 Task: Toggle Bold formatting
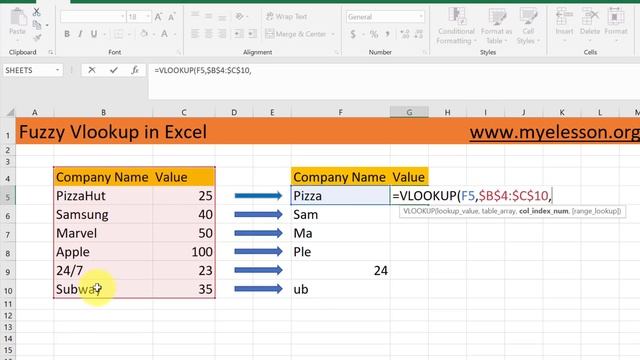click(x=67, y=34)
